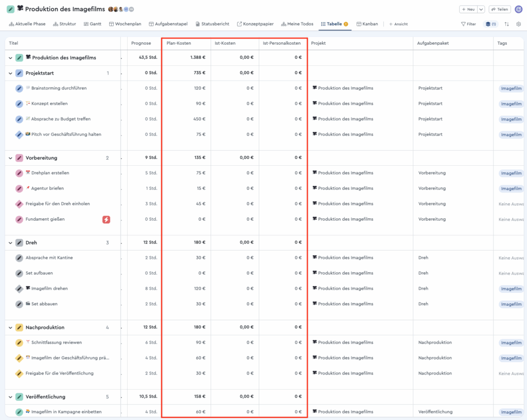The width and height of the screenshot is (527, 420).
Task: Click pink package icon of Vorbereitung
Action: [19, 158]
